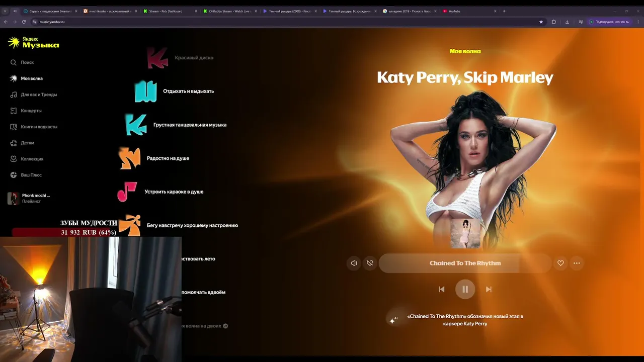Reload the page
The width and height of the screenshot is (644, 362).
[24, 22]
